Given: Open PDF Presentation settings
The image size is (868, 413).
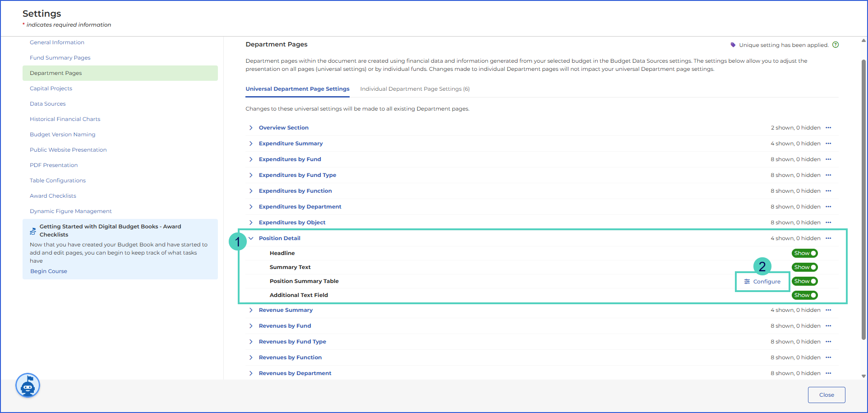Looking at the screenshot, I should (x=54, y=165).
